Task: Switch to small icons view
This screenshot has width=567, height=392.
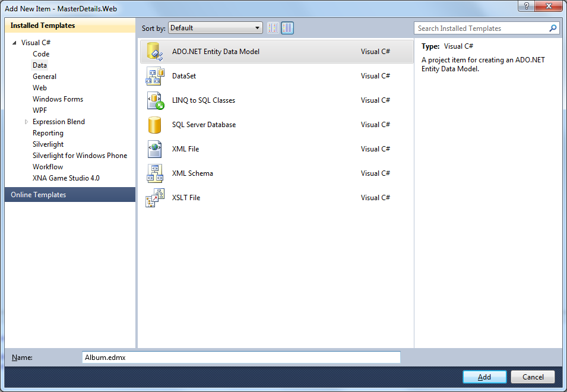Action: [273, 28]
